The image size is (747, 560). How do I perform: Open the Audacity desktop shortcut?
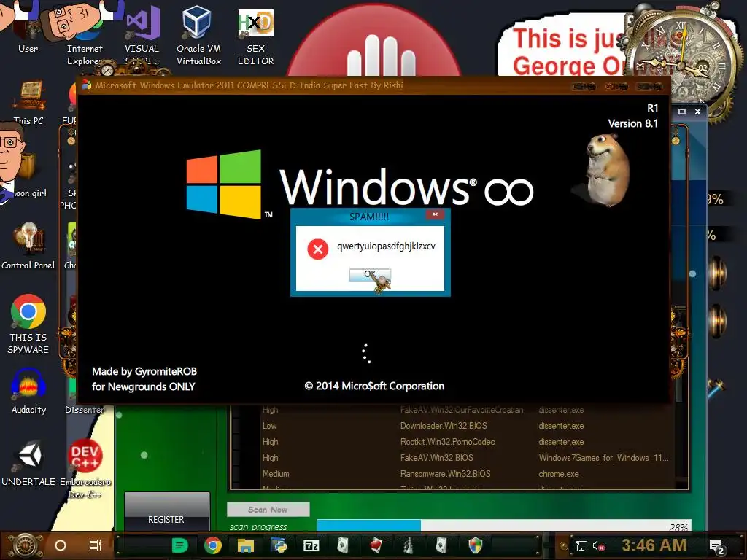click(x=28, y=391)
